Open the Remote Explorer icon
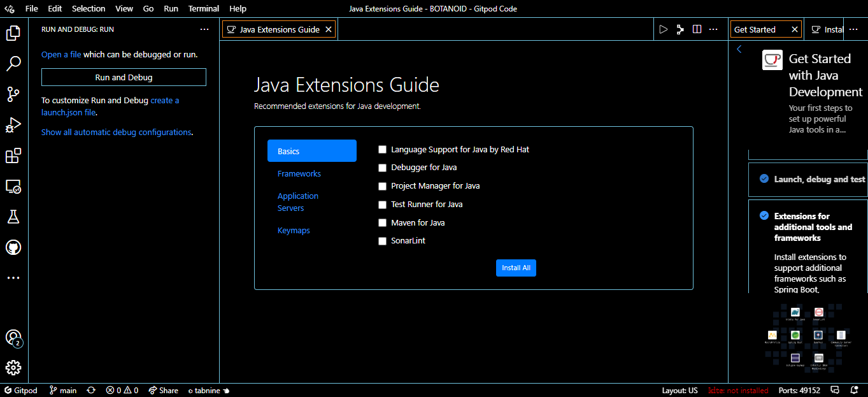Image resolution: width=868 pixels, height=397 pixels. [13, 186]
